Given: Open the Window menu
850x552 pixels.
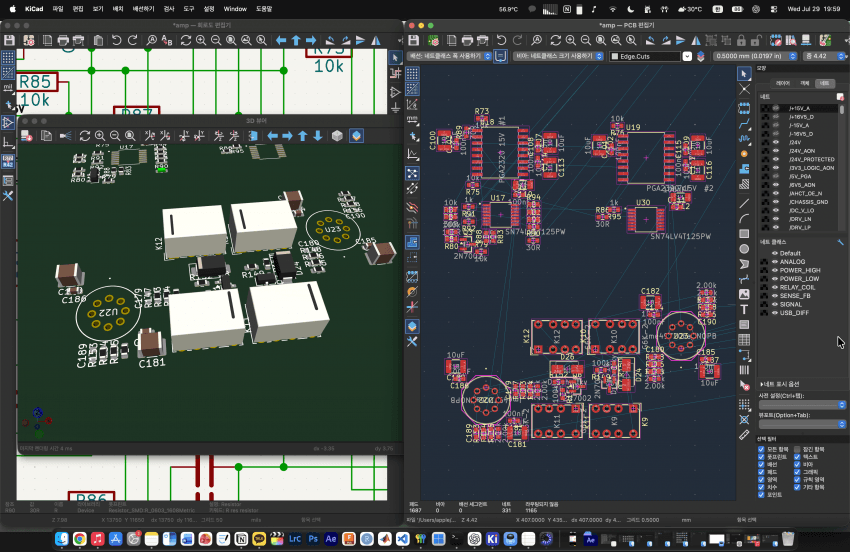Looking at the screenshot, I should (x=235, y=9).
